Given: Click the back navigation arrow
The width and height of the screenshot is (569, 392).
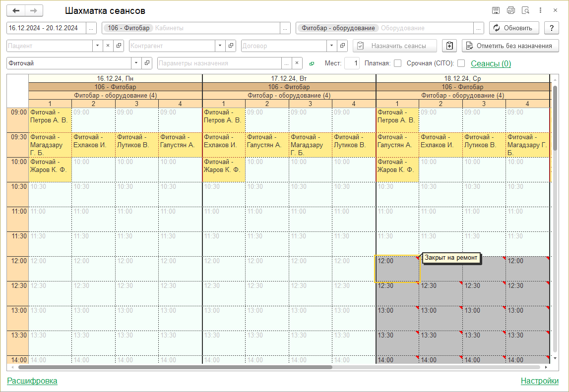Looking at the screenshot, I should coord(16,11).
